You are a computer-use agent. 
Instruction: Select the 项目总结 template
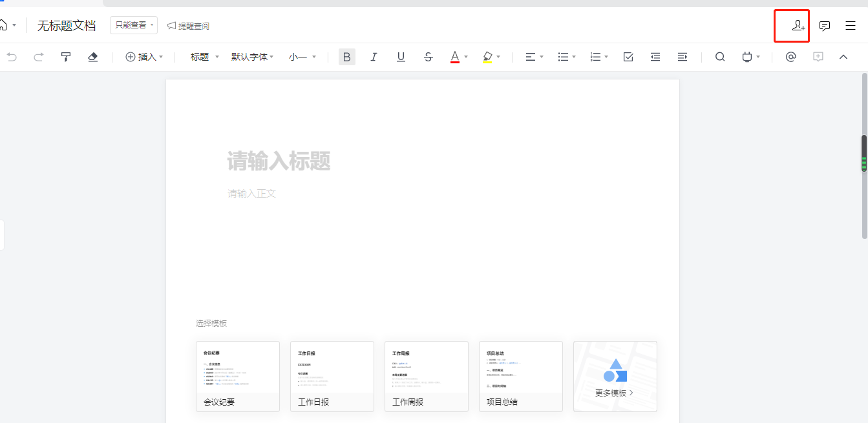(x=521, y=377)
